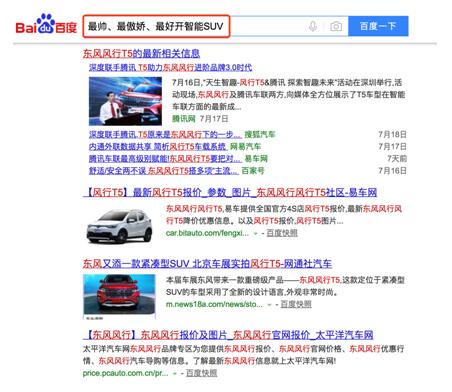Click the 网易汽车 source label
Viewport: 452px width, 392px height.
pos(245,147)
